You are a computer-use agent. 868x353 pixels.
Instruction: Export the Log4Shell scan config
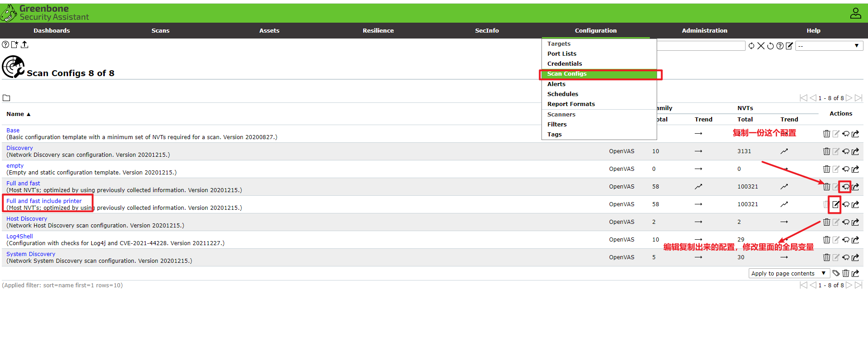coord(855,240)
